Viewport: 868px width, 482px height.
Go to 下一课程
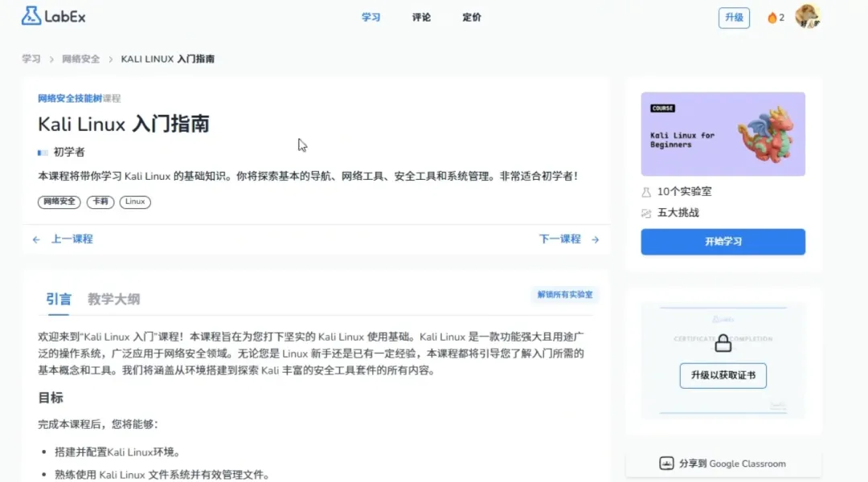click(x=559, y=239)
